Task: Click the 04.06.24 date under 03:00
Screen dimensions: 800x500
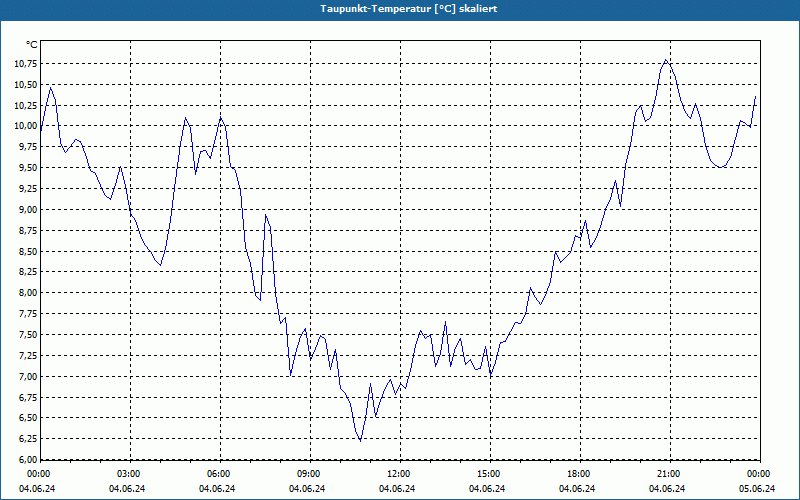Action: 127,489
